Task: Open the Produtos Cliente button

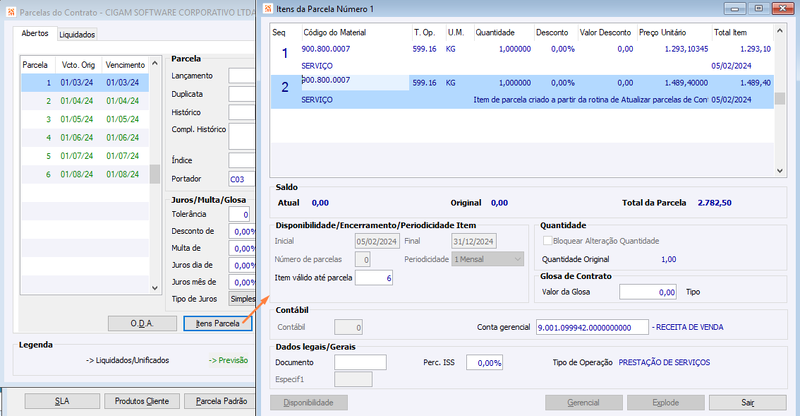Action: click(142, 401)
